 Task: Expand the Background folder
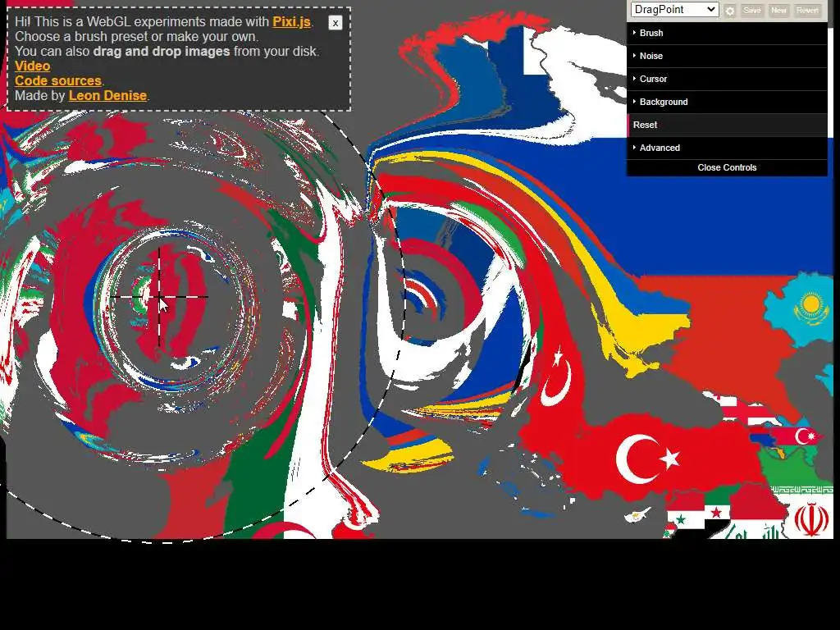[727, 103]
